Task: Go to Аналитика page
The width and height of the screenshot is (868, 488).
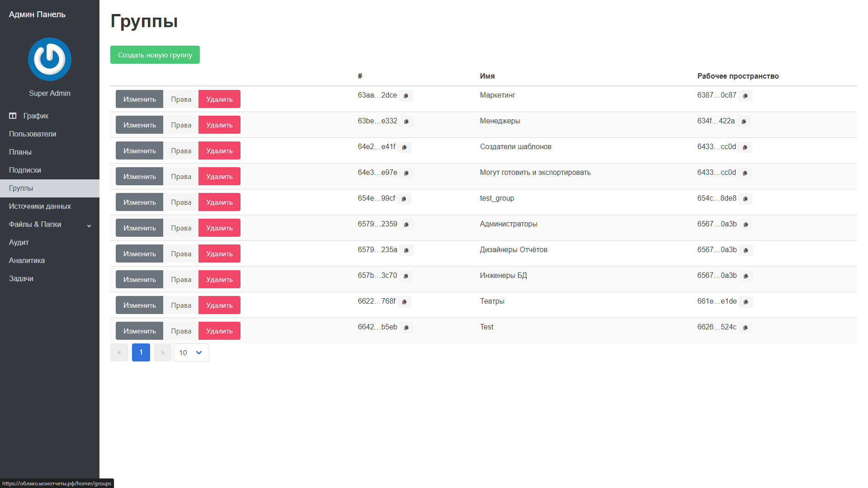Action: [50, 261]
